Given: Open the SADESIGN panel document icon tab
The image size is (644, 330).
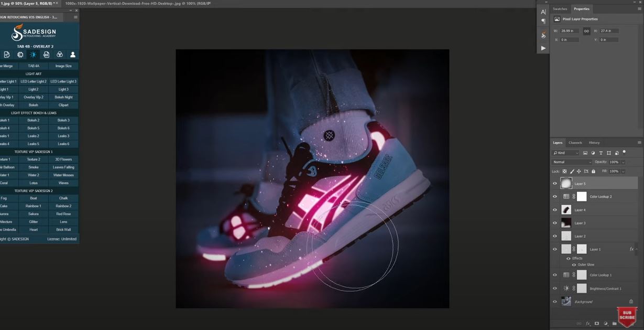Looking at the screenshot, I should click(x=7, y=55).
